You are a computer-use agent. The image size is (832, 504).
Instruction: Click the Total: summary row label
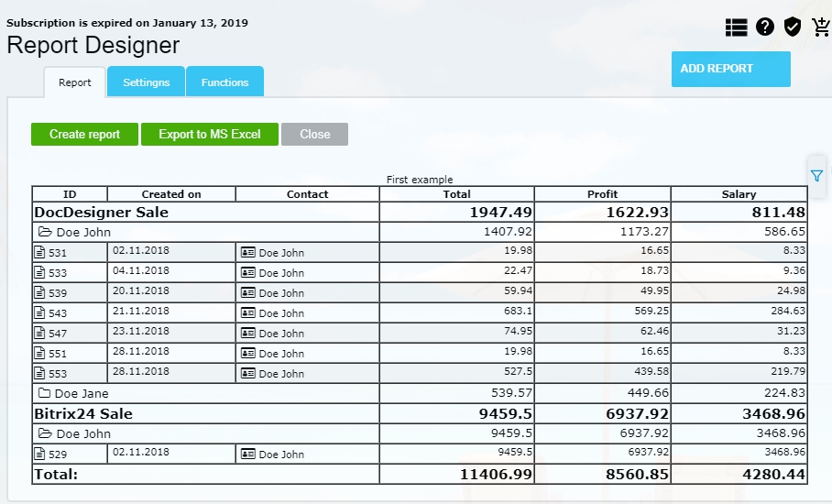[56, 475]
